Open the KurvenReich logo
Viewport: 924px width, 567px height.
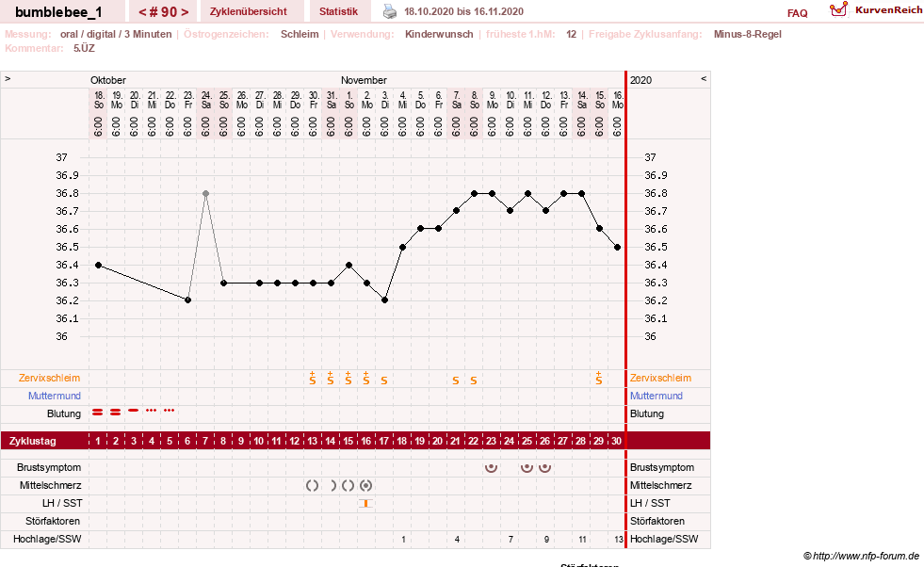click(x=876, y=10)
